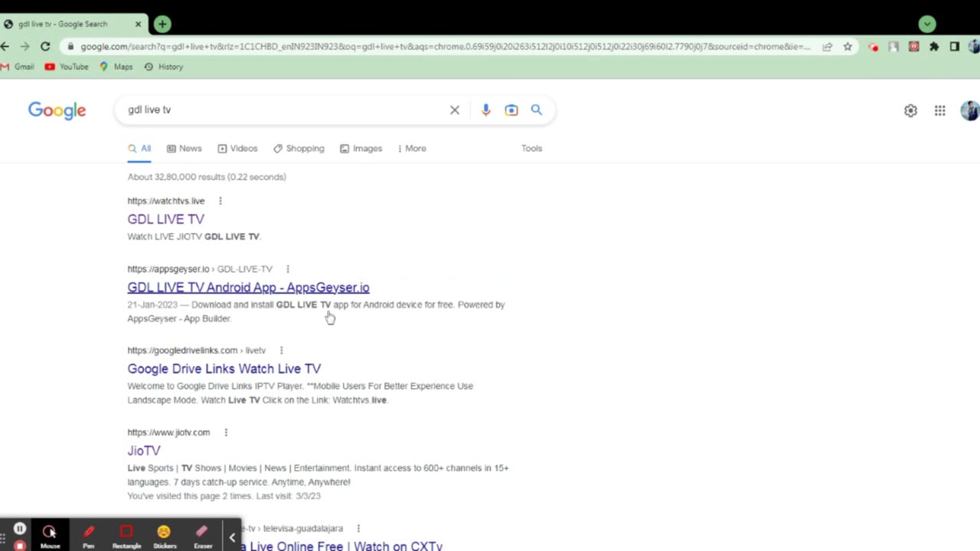Clear the search query with X
980x551 pixels.
[x=455, y=110]
